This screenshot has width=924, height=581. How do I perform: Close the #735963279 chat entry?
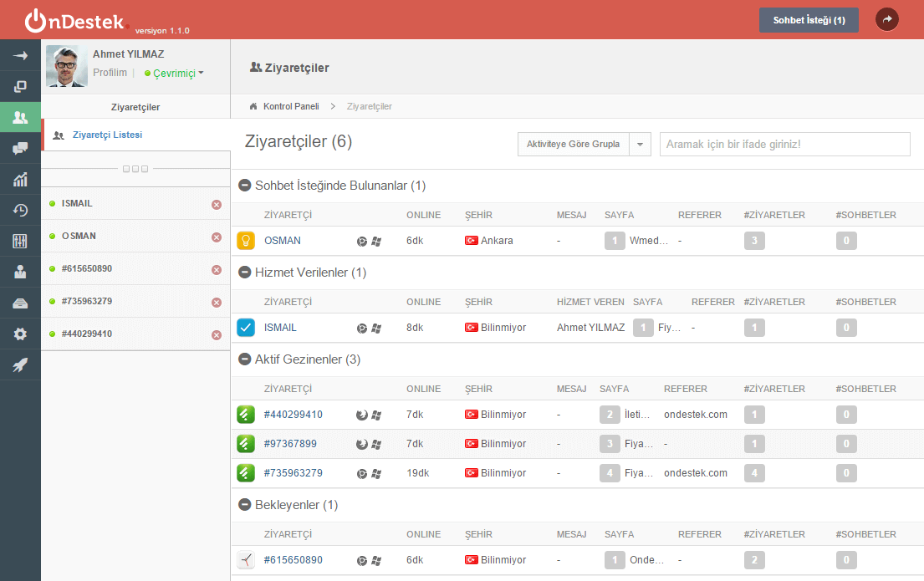[217, 302]
